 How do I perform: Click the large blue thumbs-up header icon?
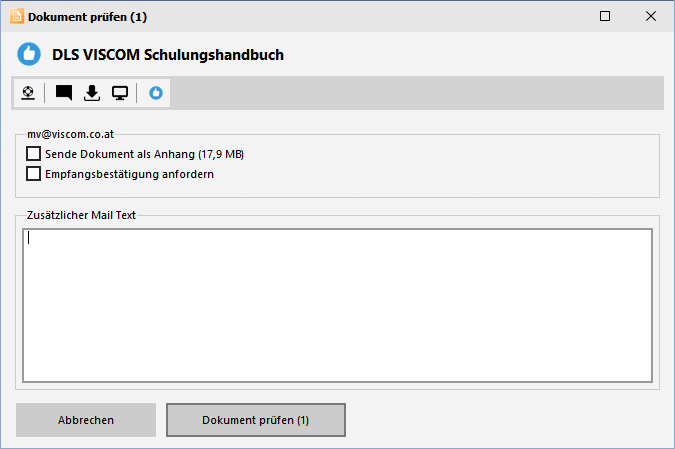pyautogui.click(x=29, y=54)
